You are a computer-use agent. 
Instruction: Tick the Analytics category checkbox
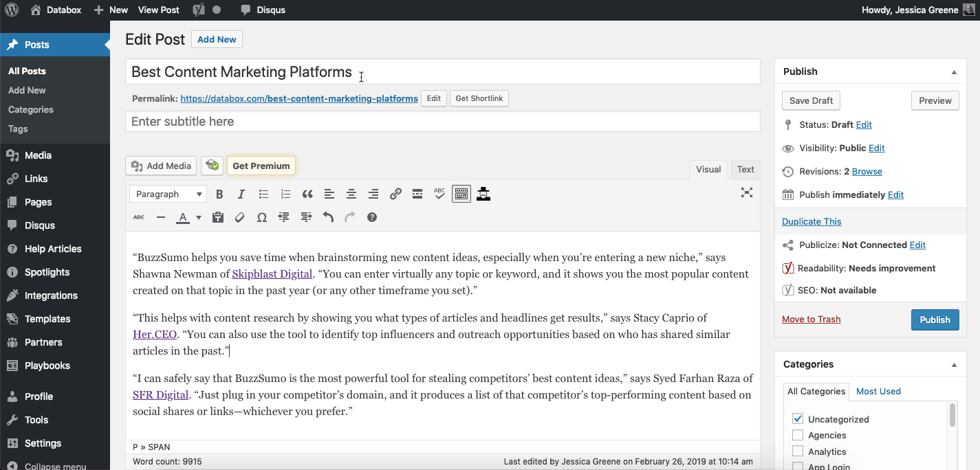[798, 451]
